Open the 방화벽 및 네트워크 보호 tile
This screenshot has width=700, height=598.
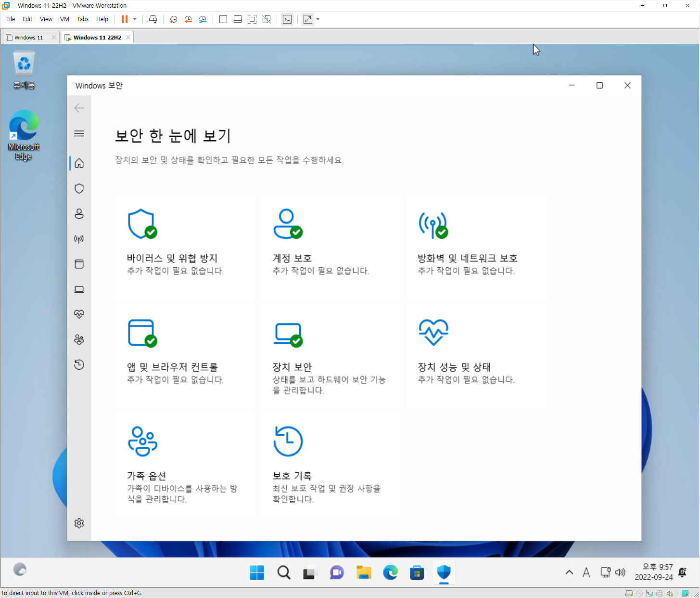(477, 247)
